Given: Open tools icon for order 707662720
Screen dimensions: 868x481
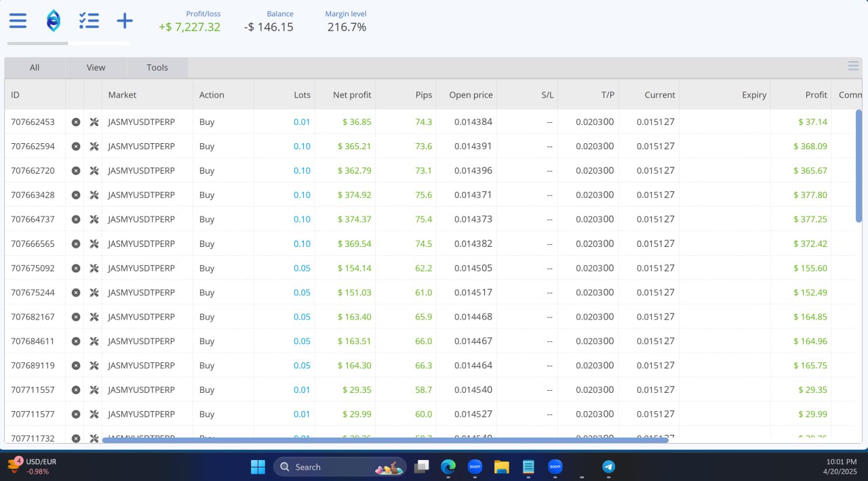Looking at the screenshot, I should coord(94,171).
